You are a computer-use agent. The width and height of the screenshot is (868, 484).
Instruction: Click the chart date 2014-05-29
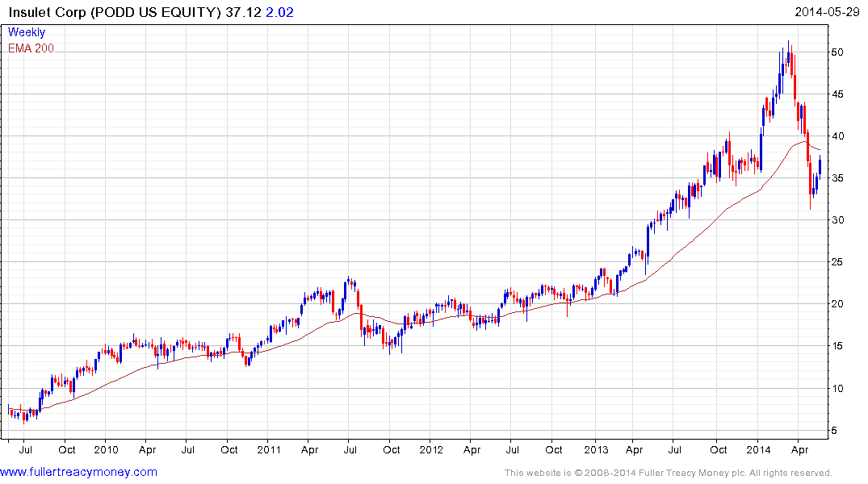pyautogui.click(x=827, y=11)
